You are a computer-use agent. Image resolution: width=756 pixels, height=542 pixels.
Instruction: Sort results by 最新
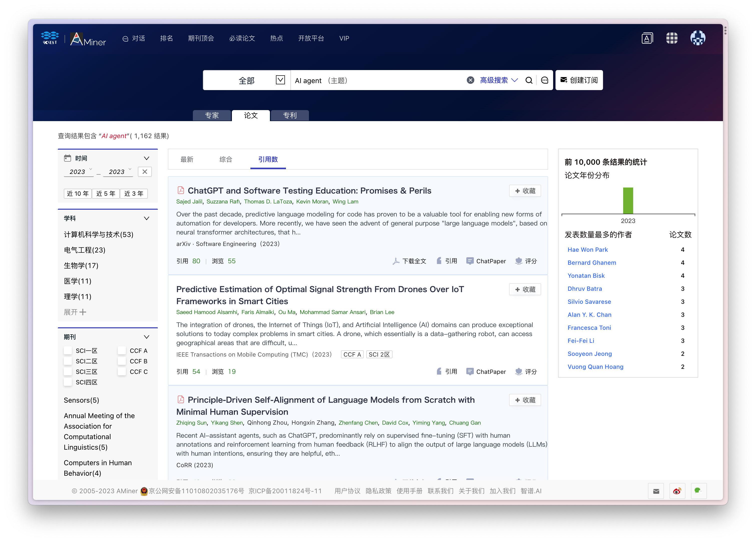(x=187, y=159)
